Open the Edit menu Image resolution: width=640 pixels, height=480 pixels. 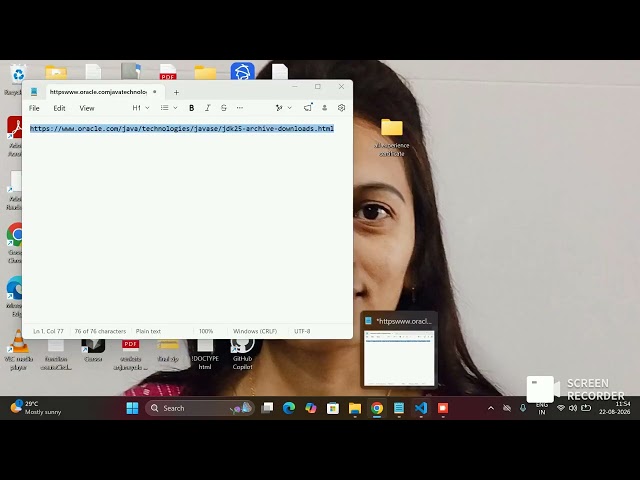pyautogui.click(x=59, y=108)
